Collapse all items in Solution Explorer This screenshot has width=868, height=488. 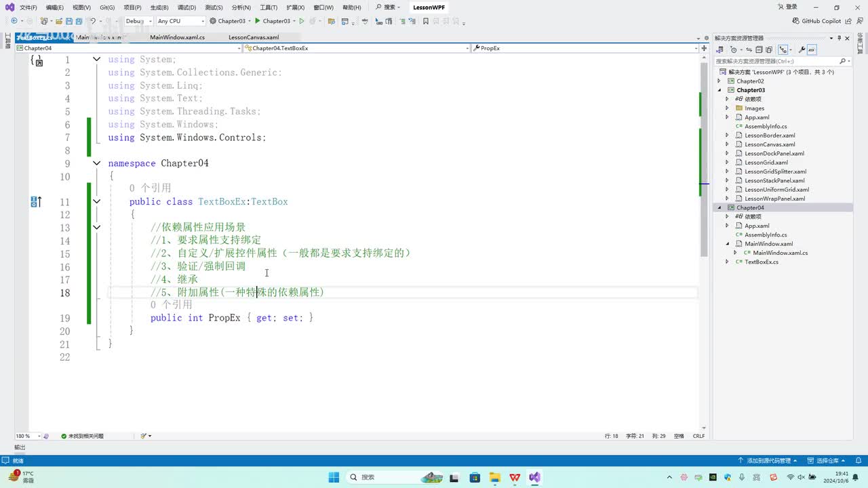pos(759,49)
